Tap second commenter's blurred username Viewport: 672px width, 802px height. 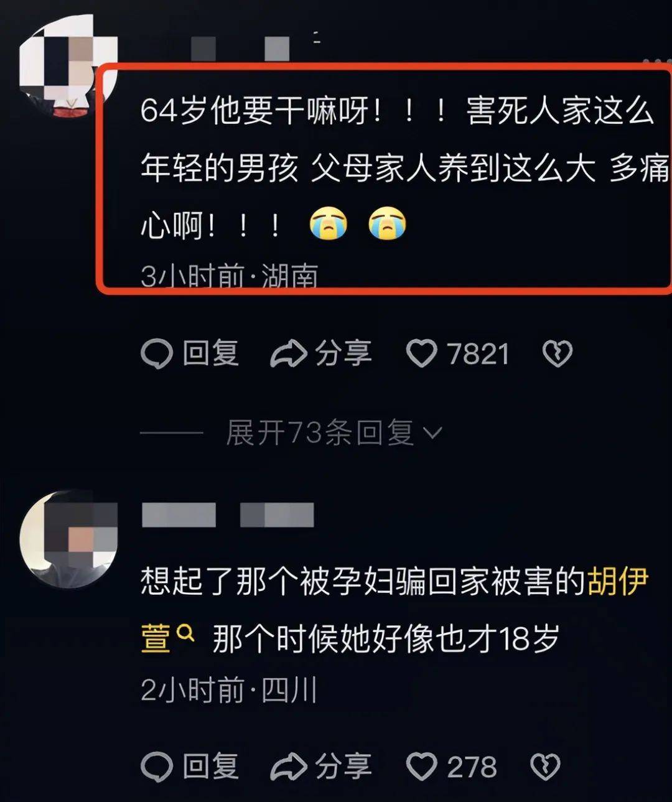click(228, 515)
